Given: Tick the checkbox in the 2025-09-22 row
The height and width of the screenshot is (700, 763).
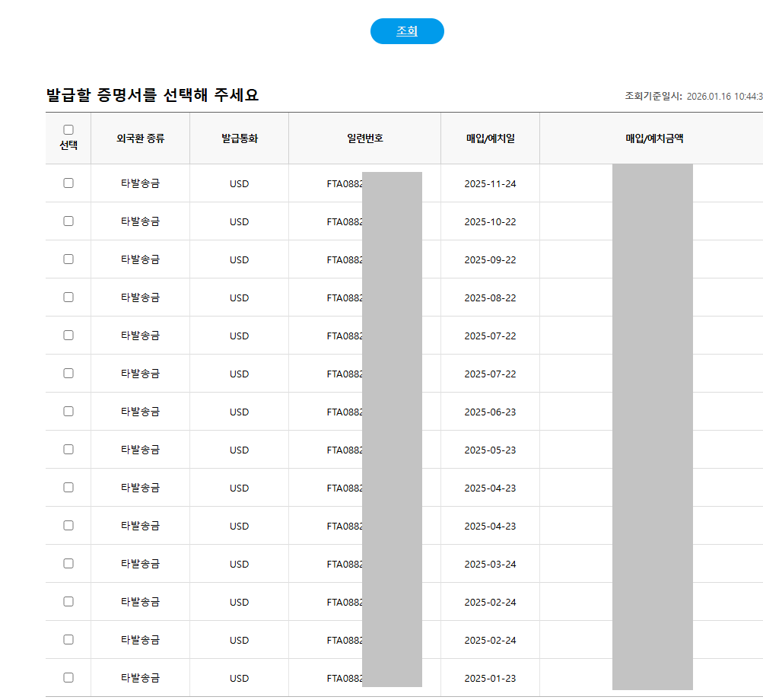Looking at the screenshot, I should click(68, 259).
